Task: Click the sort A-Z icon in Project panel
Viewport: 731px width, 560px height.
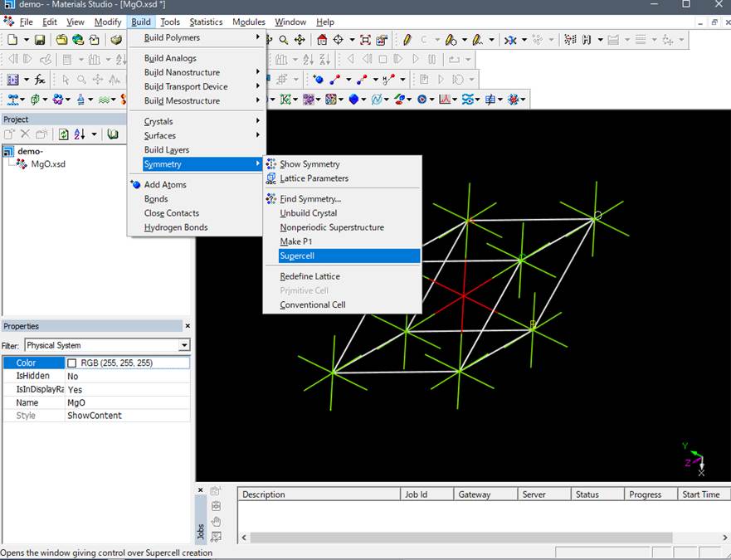Action: click(80, 134)
